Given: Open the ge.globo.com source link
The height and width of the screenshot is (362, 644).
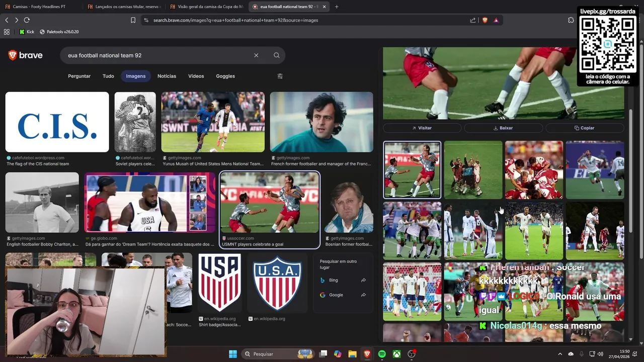Looking at the screenshot, I should [x=104, y=238].
